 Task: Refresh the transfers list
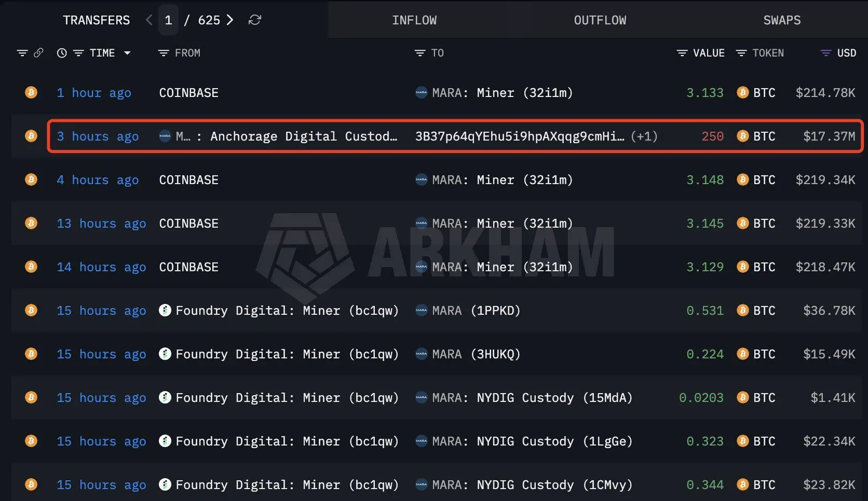tap(254, 20)
